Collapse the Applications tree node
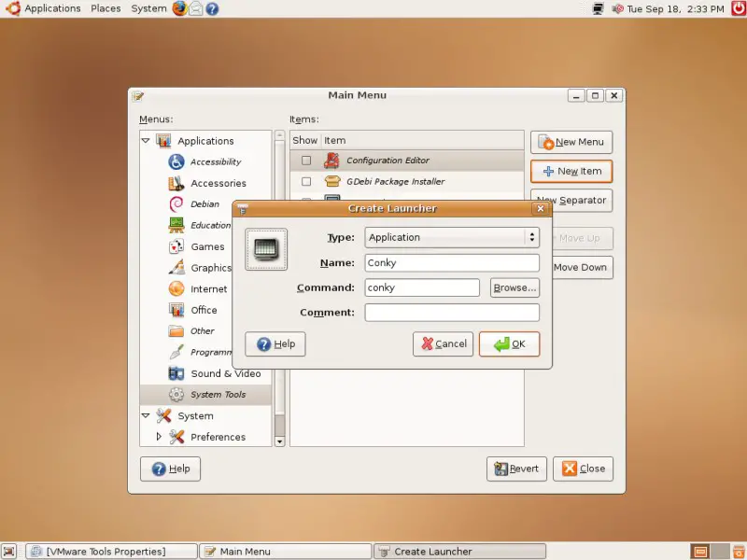The height and width of the screenshot is (560, 747). pos(146,141)
